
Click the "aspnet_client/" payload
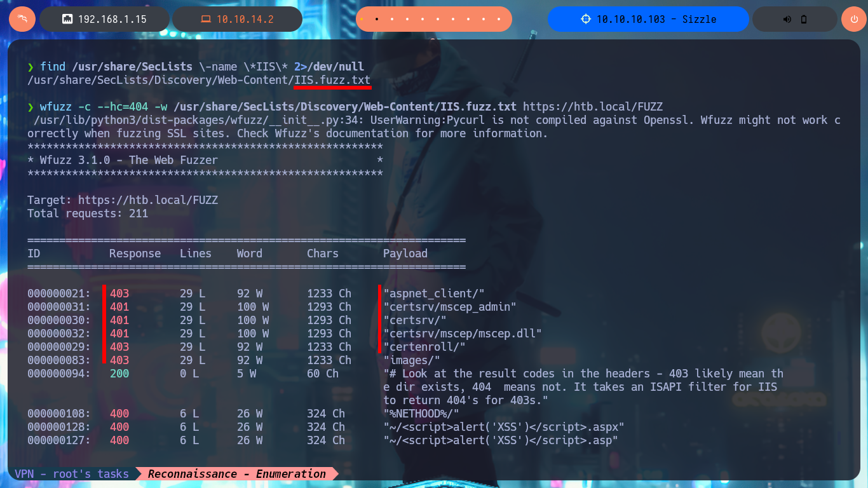click(433, 294)
